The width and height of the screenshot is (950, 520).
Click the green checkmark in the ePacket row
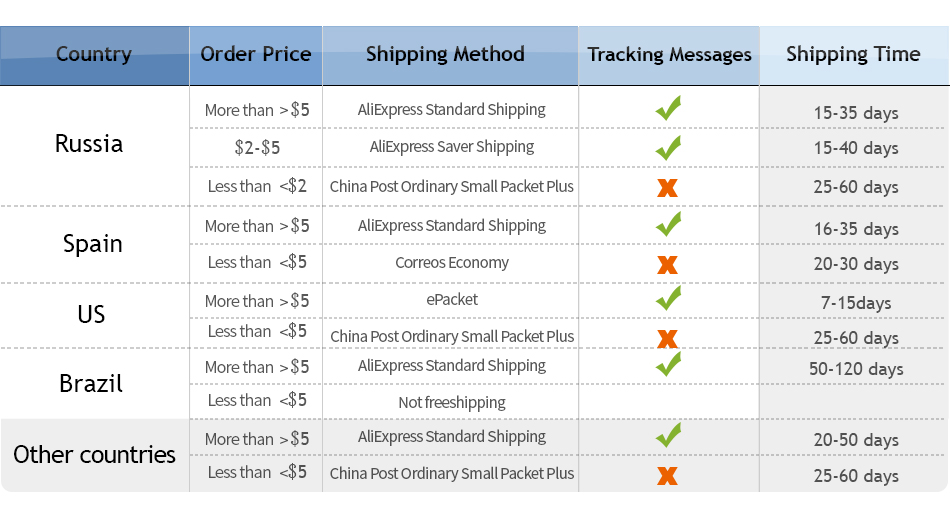point(668,298)
